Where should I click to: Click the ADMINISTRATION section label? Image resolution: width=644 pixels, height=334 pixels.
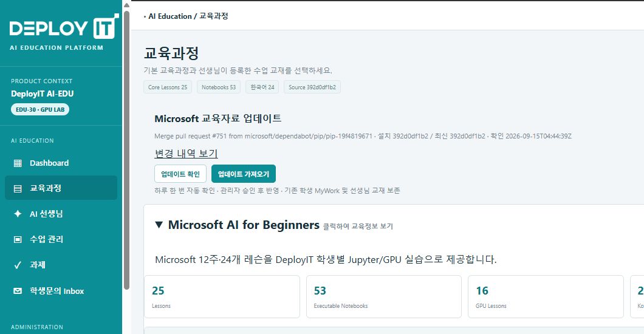click(37, 327)
